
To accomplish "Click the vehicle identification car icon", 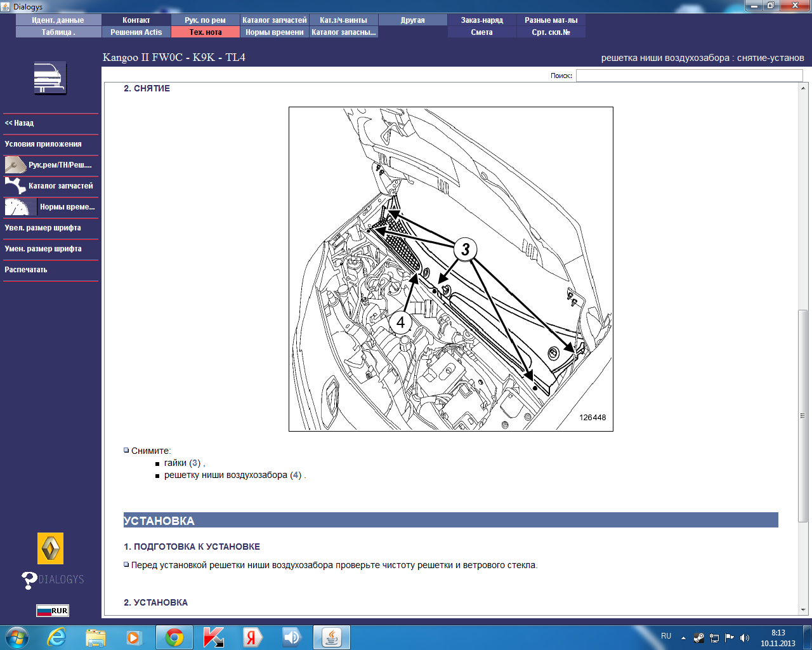I will [x=50, y=79].
